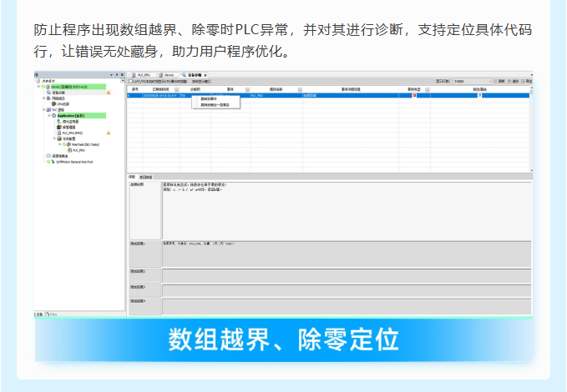
Task: Click the 刷新 refresh icon in toolbar
Action: pos(496,81)
